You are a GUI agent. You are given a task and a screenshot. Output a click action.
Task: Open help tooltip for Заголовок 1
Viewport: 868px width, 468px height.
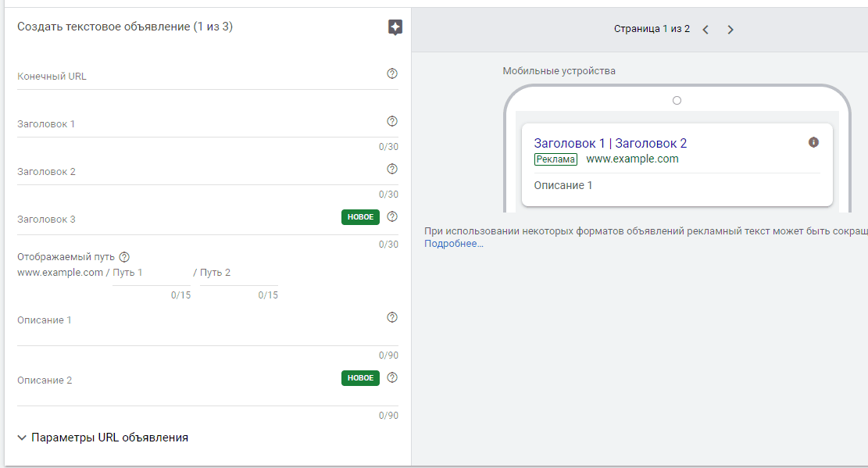392,120
